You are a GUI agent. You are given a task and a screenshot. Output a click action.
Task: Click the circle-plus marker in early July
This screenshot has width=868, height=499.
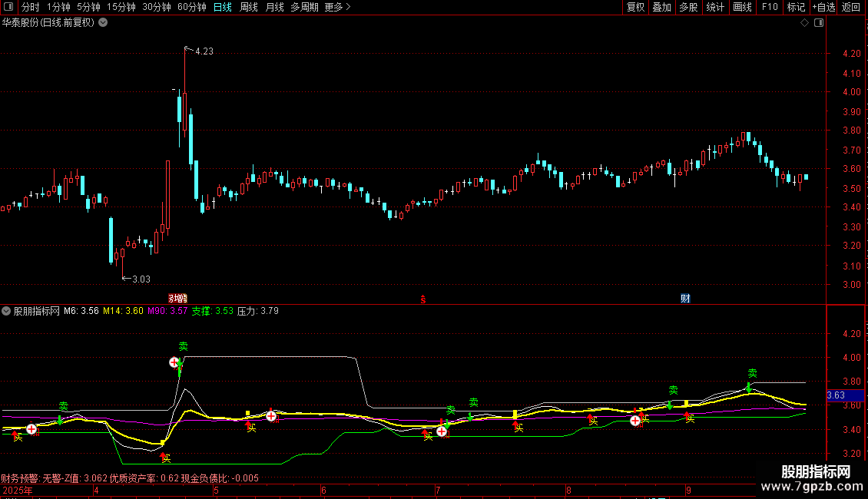pyautogui.click(x=441, y=431)
